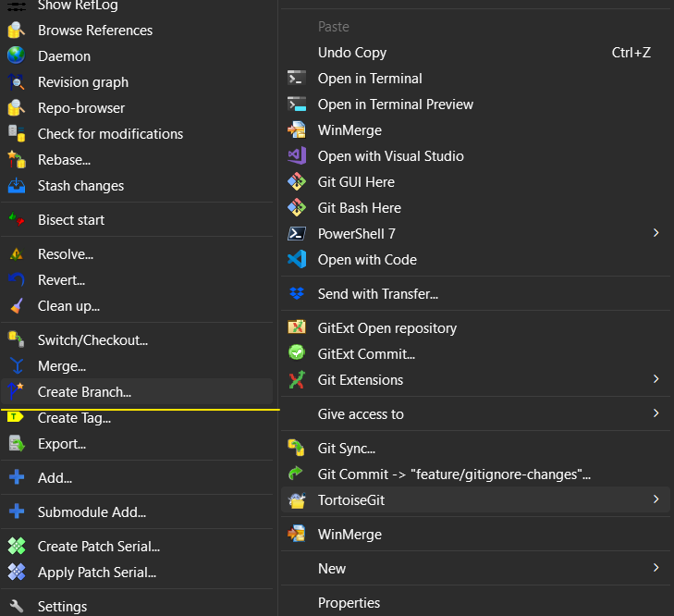Screen dimensions: 674x616
Task: Choose Send with Transfer... entry
Action: point(475,294)
